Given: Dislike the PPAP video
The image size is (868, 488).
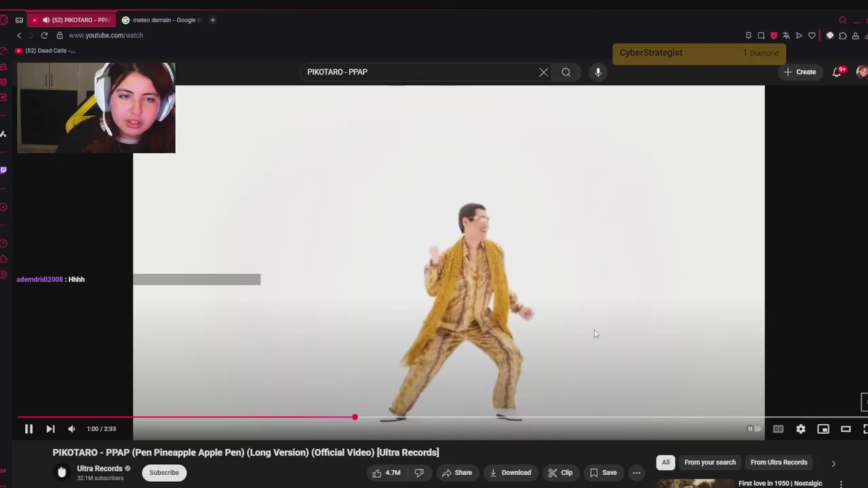Looking at the screenshot, I should click(x=419, y=473).
